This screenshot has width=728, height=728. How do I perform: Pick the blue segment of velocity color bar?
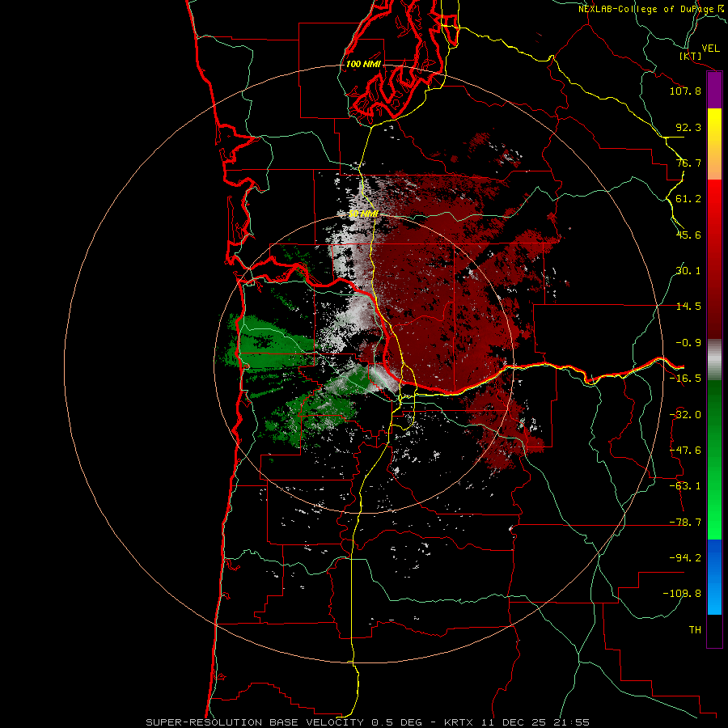pyautogui.click(x=714, y=577)
